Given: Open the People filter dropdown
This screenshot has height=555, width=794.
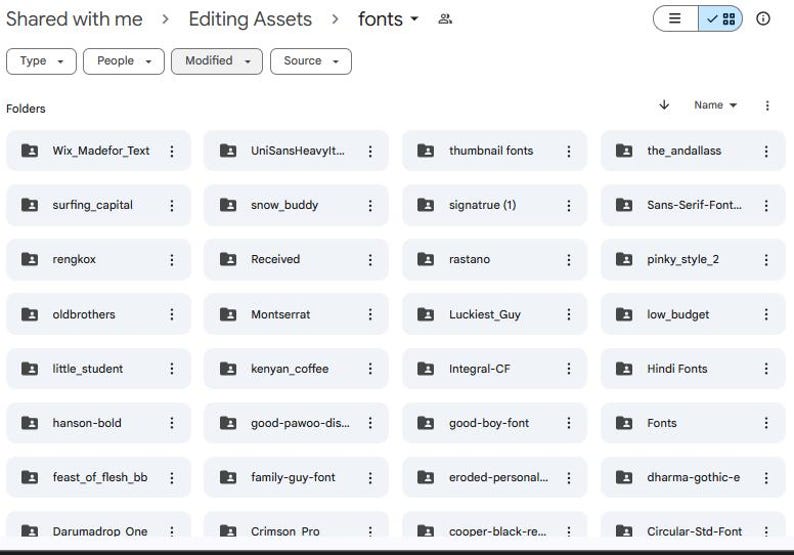Looking at the screenshot, I should [124, 61].
